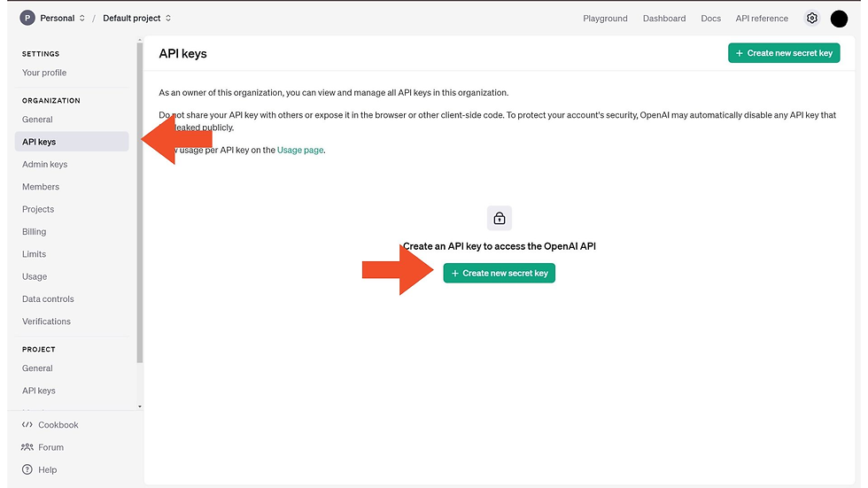Open Verifications settings
The width and height of the screenshot is (868, 488).
click(46, 321)
